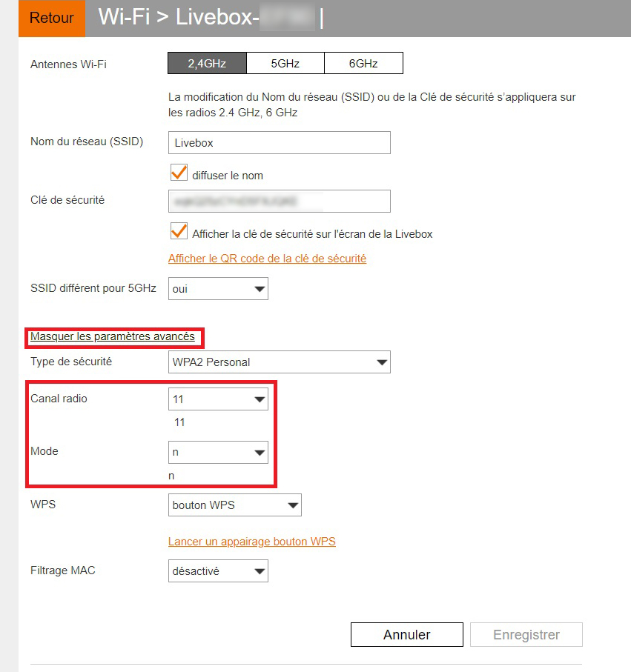Uncheck the diffuser le nom checkbox
631x672 pixels.
pos(178,172)
